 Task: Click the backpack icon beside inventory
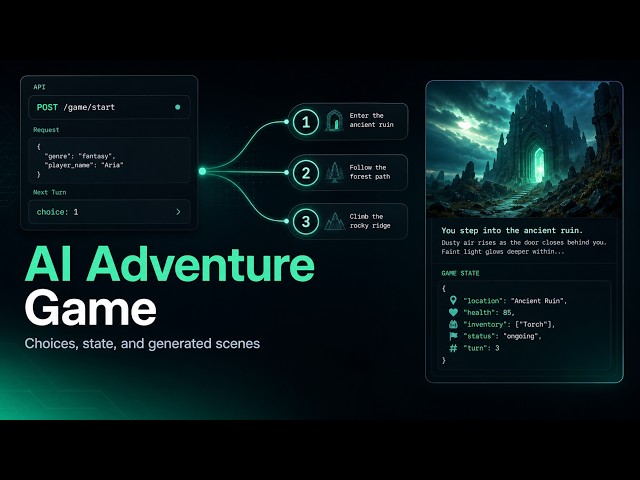pyautogui.click(x=453, y=324)
